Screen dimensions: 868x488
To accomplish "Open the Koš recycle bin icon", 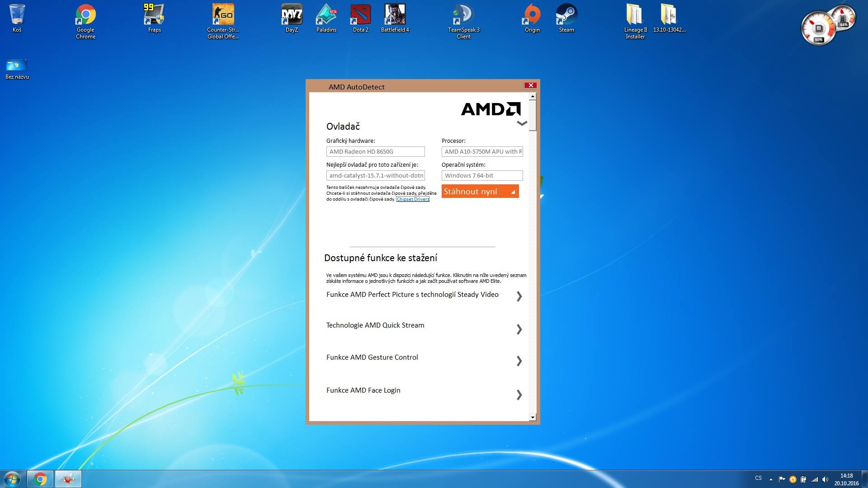I will (17, 19).
